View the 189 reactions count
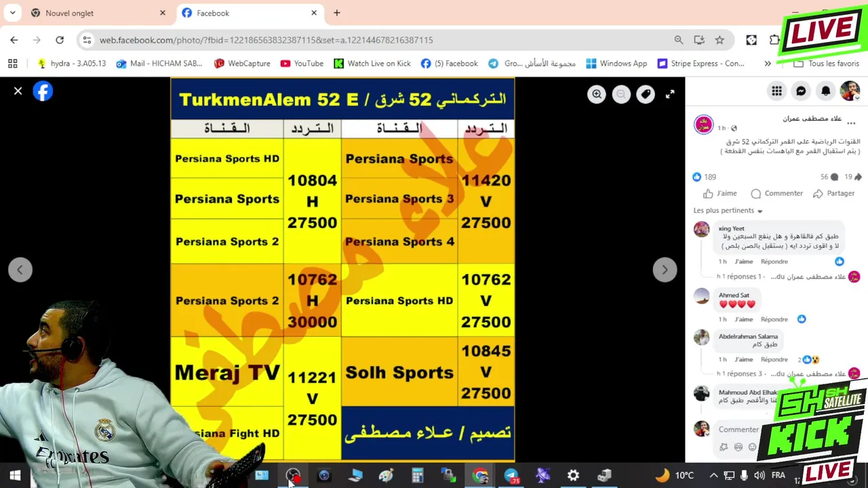Screen dimensions: 868x488 pos(704,177)
